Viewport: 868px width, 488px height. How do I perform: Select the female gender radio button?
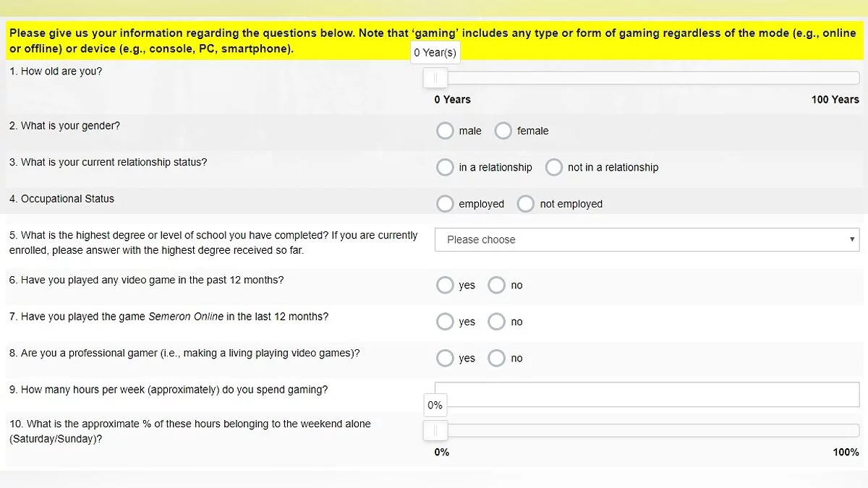click(x=503, y=131)
